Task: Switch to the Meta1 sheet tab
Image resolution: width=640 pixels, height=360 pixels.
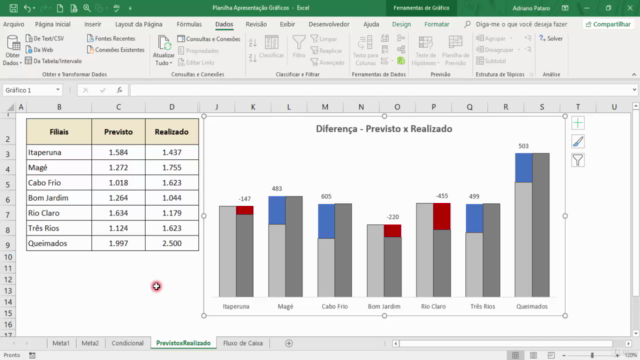Action: coord(61,343)
